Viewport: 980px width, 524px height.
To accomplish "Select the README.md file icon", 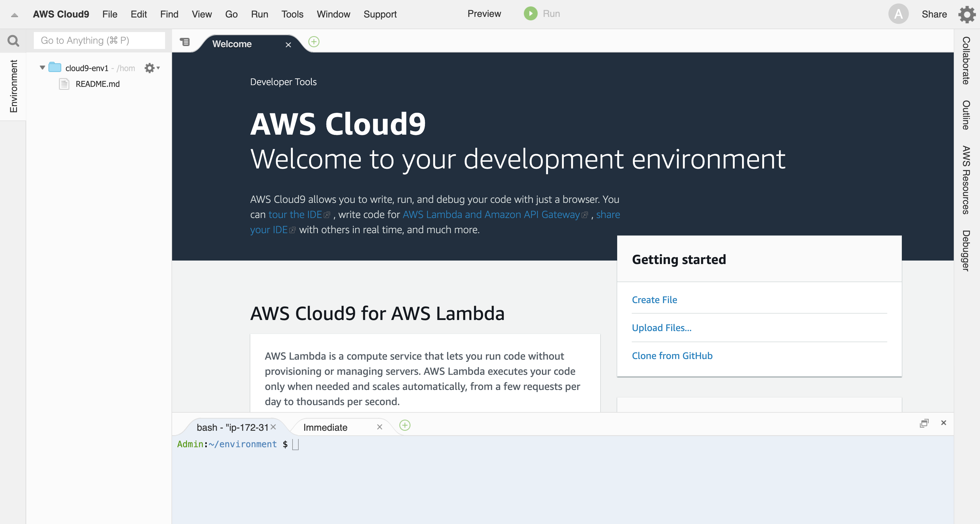I will coord(64,84).
